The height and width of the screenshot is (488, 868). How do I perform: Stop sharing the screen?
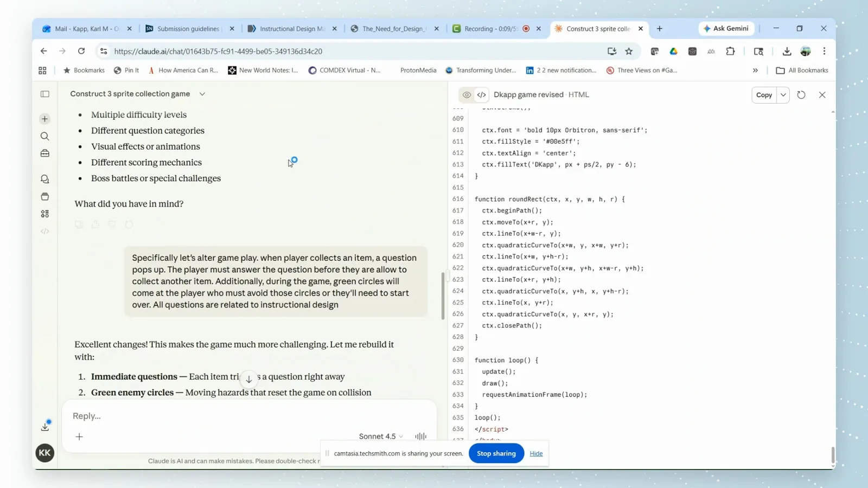pyautogui.click(x=496, y=453)
